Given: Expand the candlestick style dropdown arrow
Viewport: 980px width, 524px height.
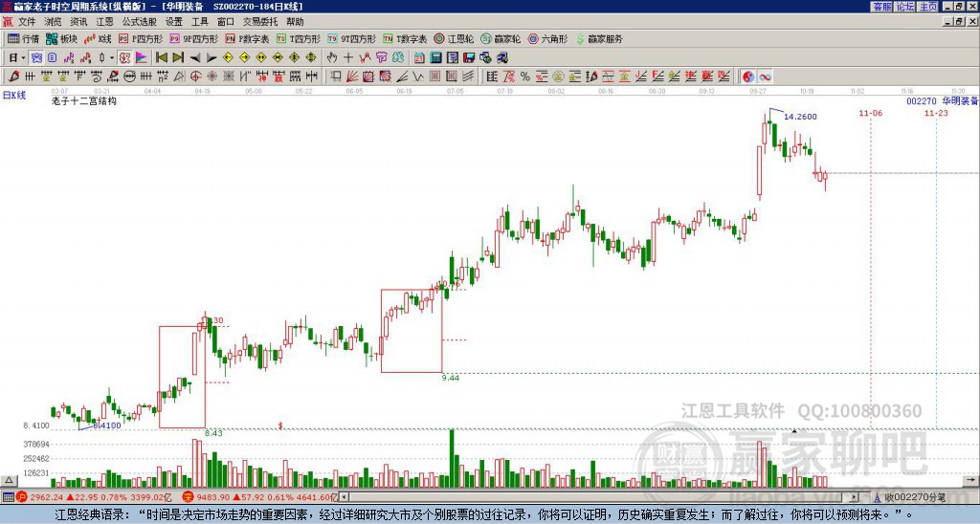Looking at the screenshot, I should [112, 57].
